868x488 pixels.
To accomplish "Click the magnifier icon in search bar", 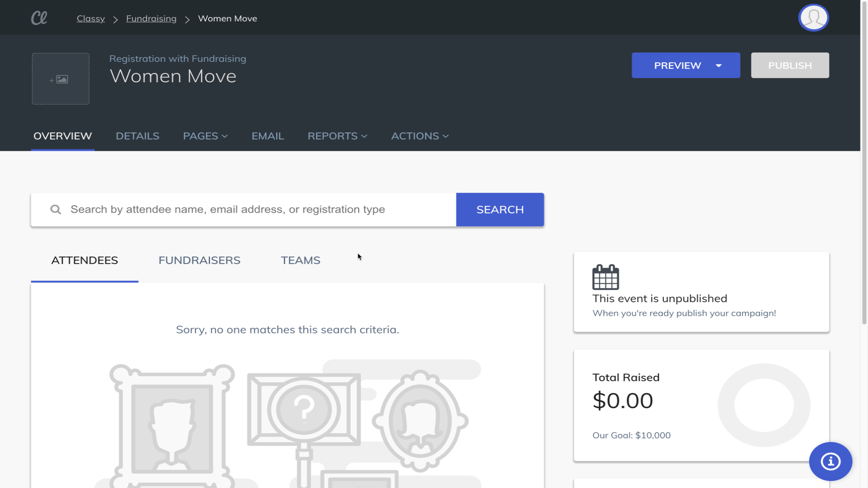I will pos(56,210).
